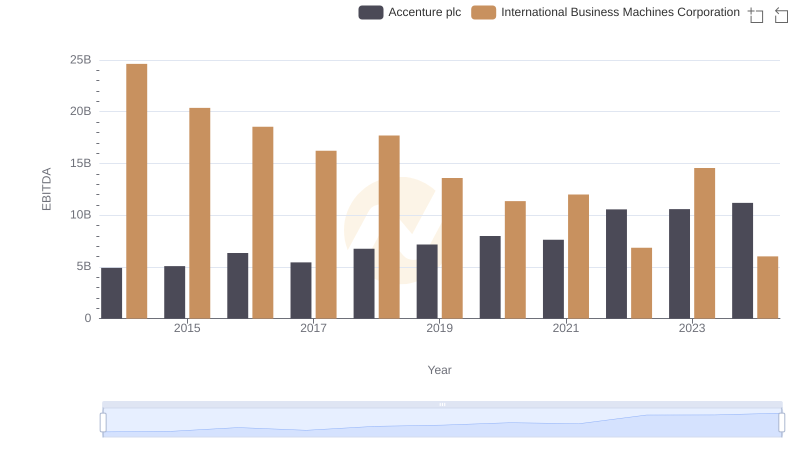Click the data zoom top move handle

(442, 404)
